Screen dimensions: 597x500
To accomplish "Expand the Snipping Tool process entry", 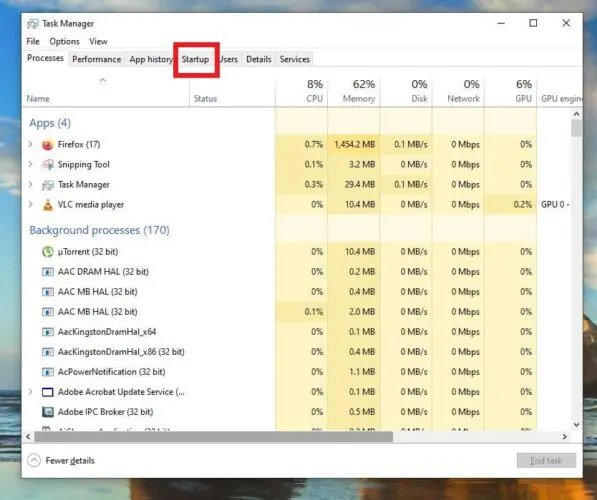I will pyautogui.click(x=30, y=165).
